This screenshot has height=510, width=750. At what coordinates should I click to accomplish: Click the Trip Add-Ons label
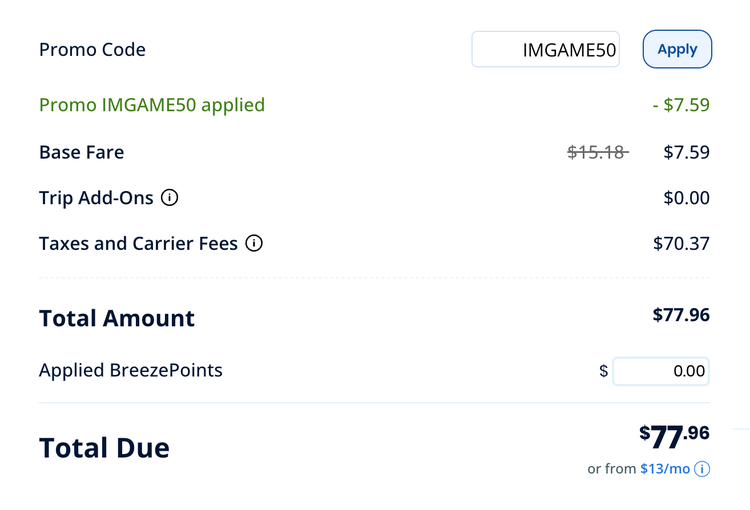(96, 198)
